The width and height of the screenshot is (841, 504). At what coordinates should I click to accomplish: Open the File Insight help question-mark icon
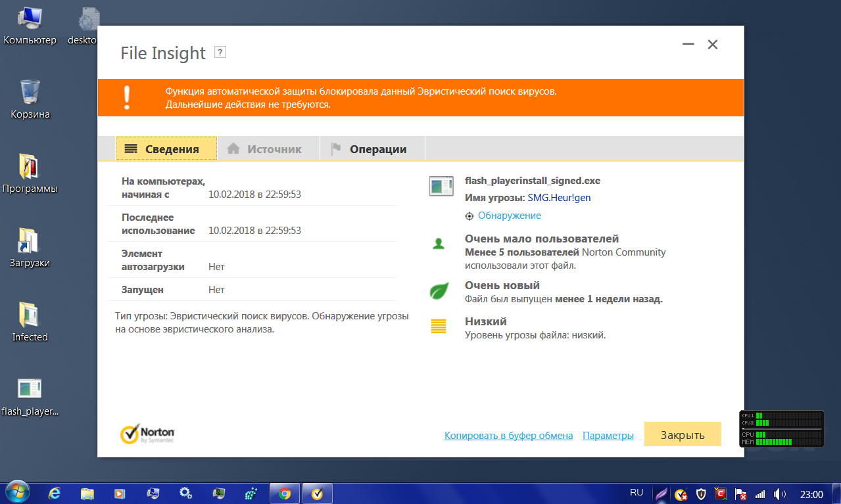(x=220, y=53)
